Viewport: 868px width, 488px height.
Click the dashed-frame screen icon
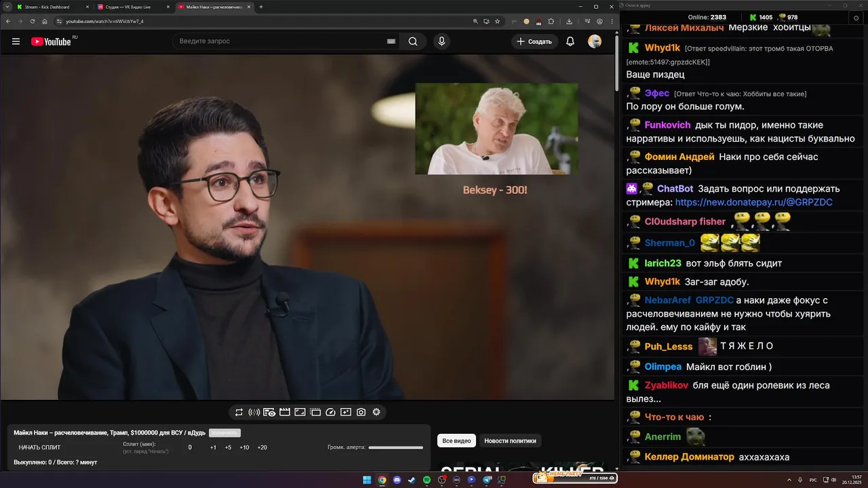(x=315, y=412)
